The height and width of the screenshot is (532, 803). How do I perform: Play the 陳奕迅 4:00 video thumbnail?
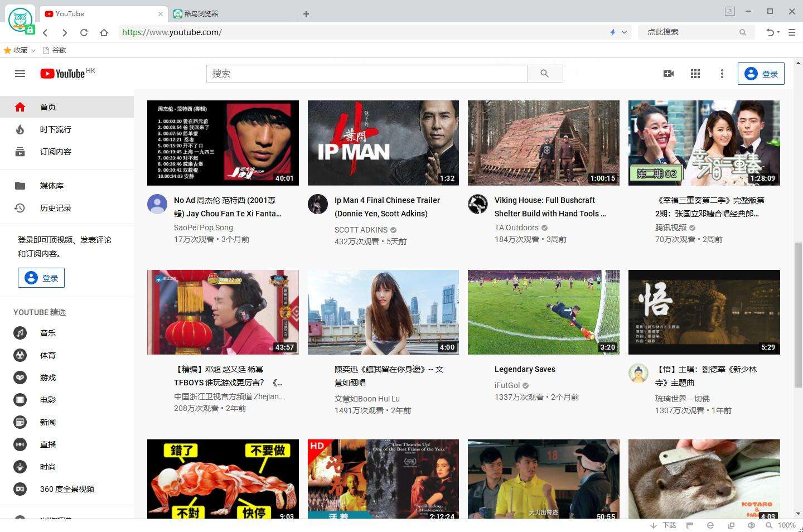click(x=383, y=312)
